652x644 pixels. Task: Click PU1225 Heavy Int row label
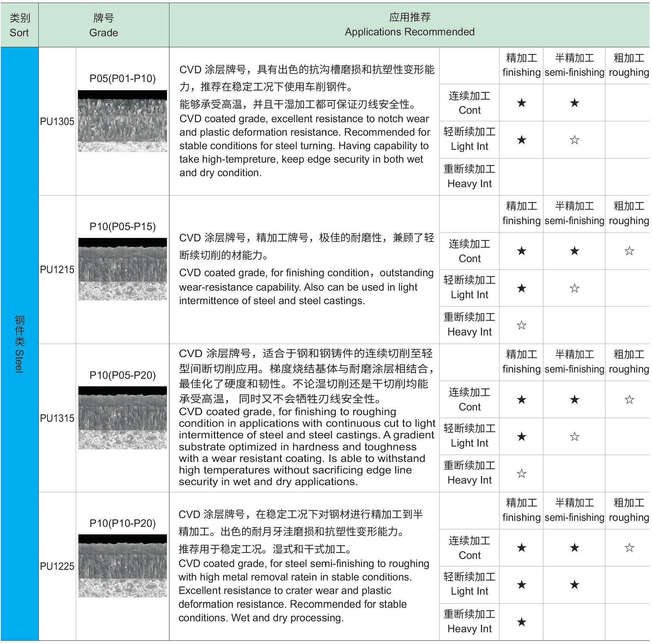pos(470,621)
